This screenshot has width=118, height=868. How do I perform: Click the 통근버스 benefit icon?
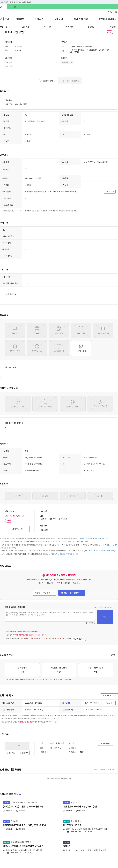click(x=15, y=331)
